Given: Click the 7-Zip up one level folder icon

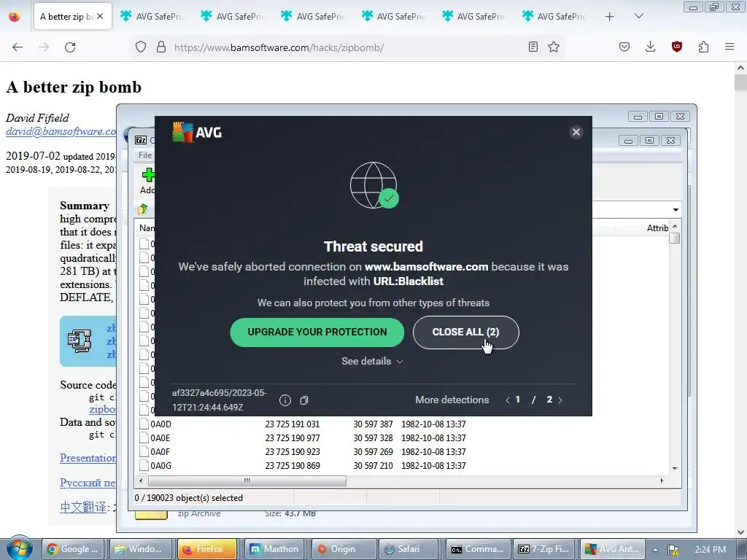Looking at the screenshot, I should (x=142, y=209).
